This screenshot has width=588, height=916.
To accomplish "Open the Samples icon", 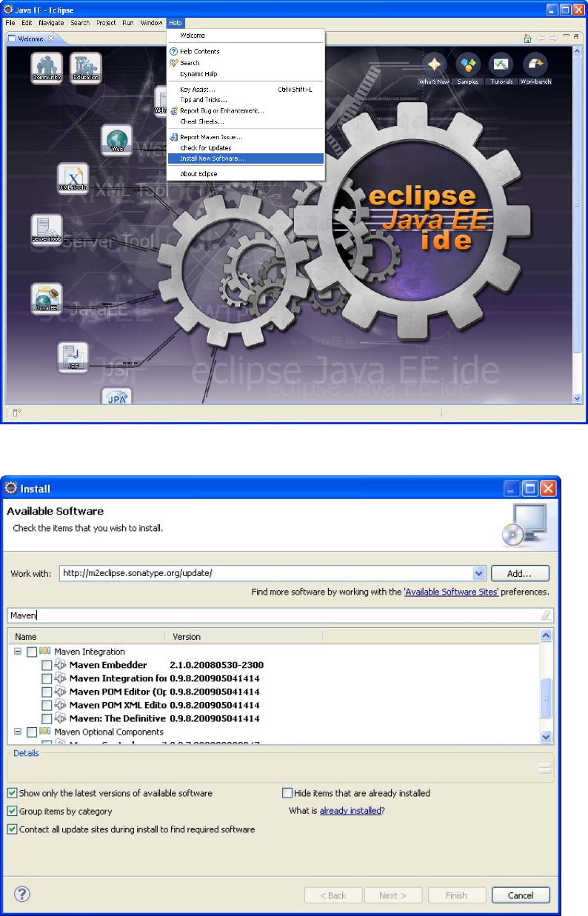I will pos(467,64).
